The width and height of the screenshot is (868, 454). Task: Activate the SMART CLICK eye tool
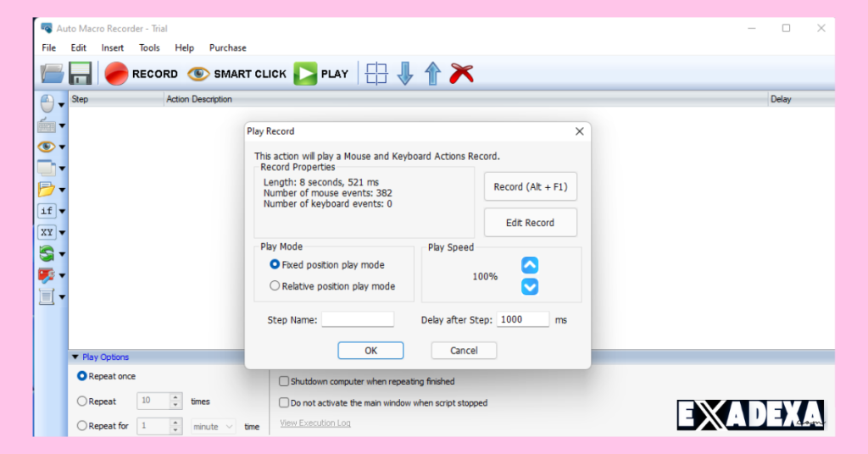[237, 74]
